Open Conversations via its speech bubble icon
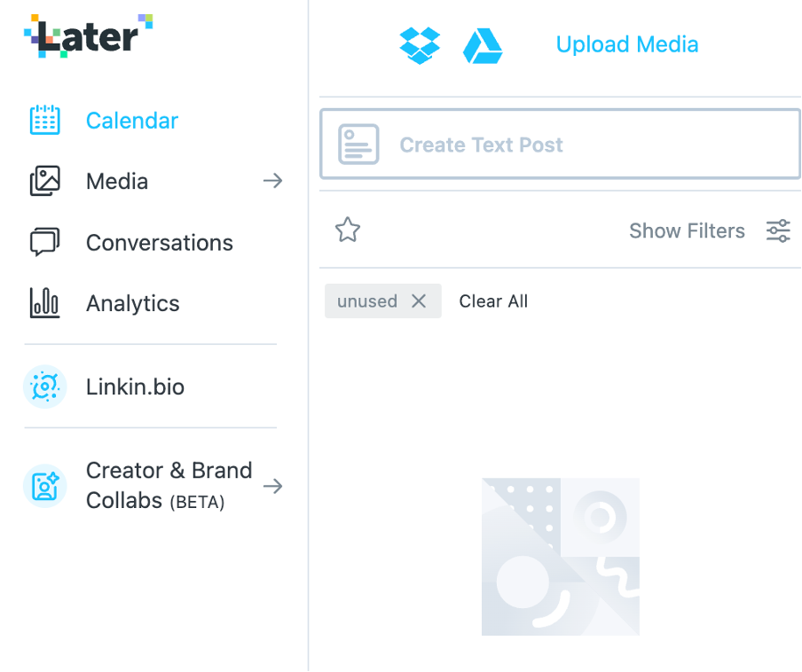This screenshot has width=802, height=672. [x=45, y=242]
